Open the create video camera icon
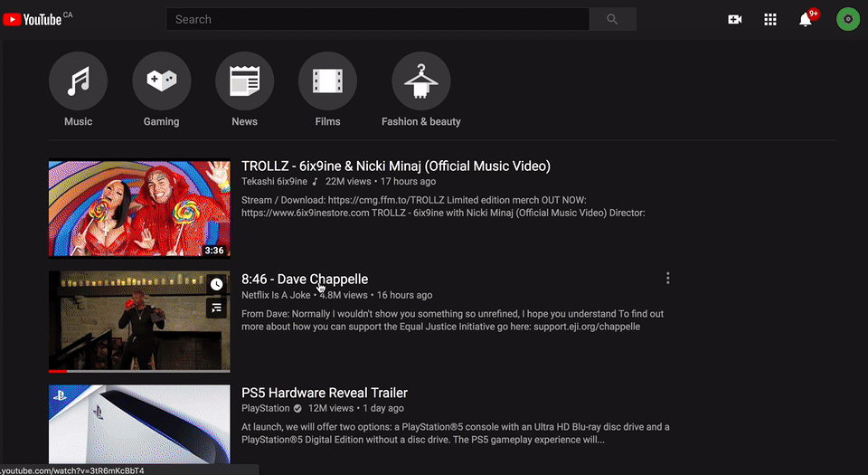 (x=734, y=19)
